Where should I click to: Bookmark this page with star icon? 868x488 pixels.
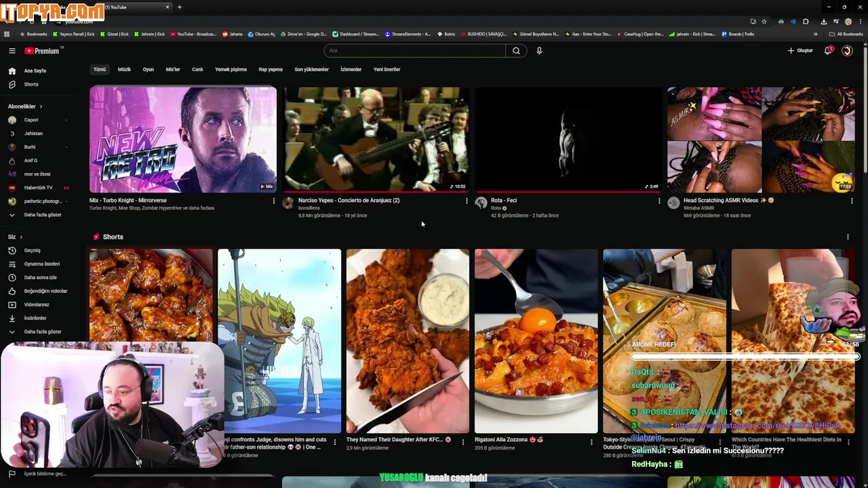coord(764,22)
